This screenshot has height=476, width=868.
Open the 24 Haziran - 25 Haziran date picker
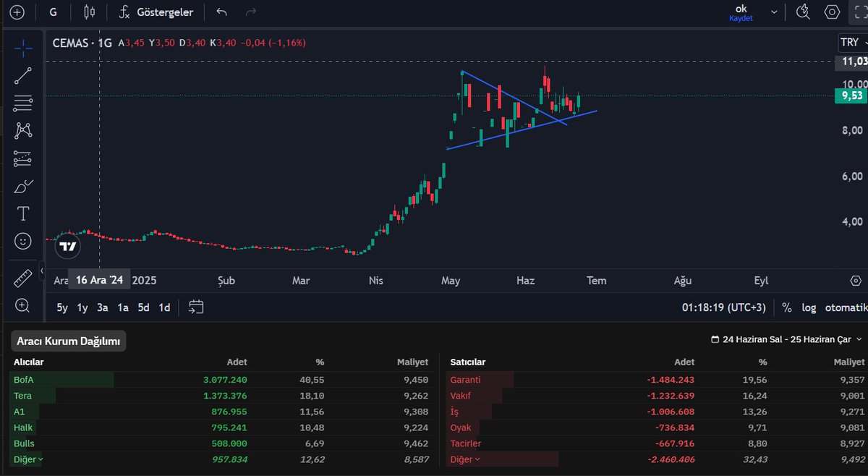(x=787, y=339)
